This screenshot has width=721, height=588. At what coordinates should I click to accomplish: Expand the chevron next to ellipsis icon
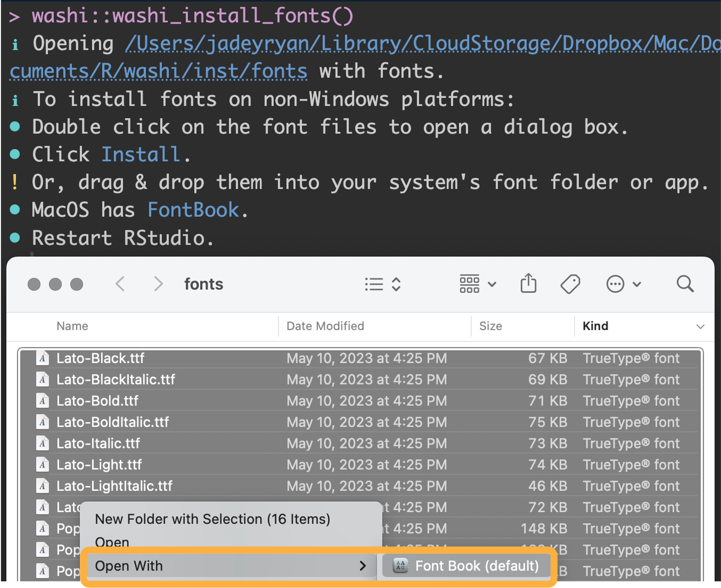coord(637,284)
